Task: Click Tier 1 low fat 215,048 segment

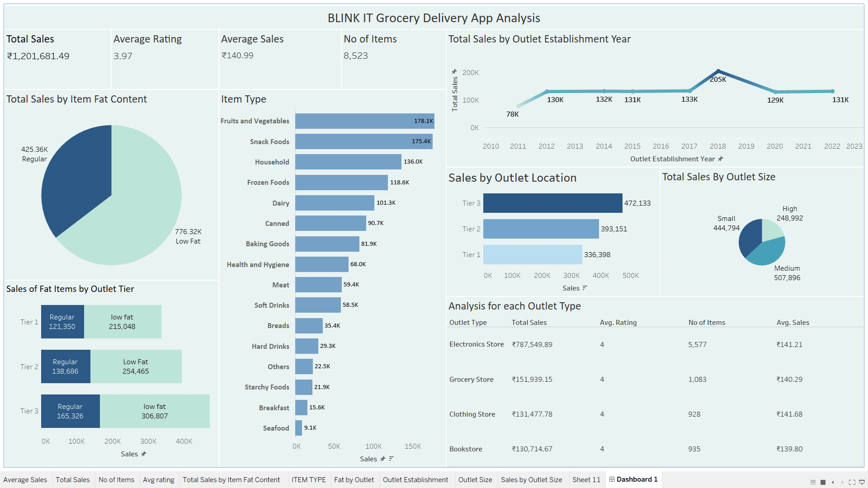Action: 123,322
